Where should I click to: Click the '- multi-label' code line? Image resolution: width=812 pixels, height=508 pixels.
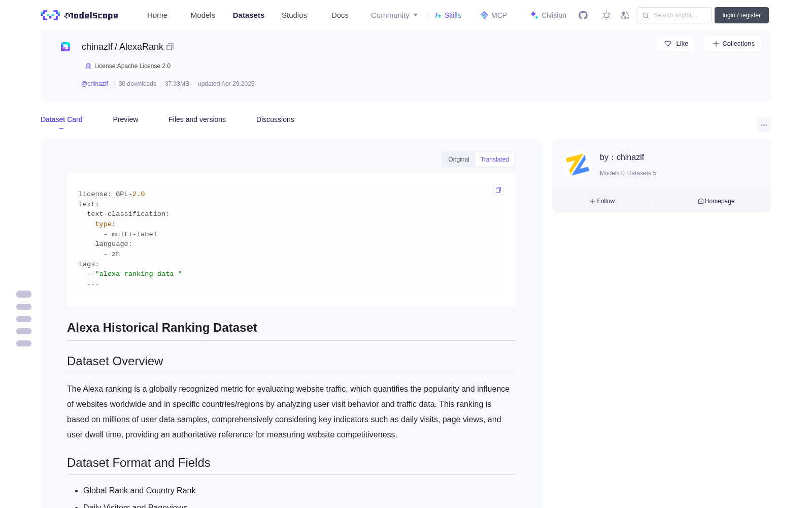(x=130, y=234)
